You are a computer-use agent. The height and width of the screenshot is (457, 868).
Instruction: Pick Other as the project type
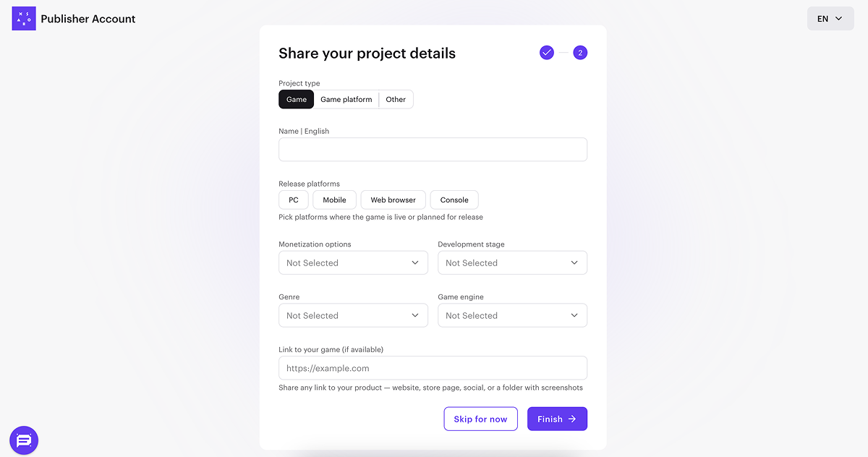tap(396, 100)
